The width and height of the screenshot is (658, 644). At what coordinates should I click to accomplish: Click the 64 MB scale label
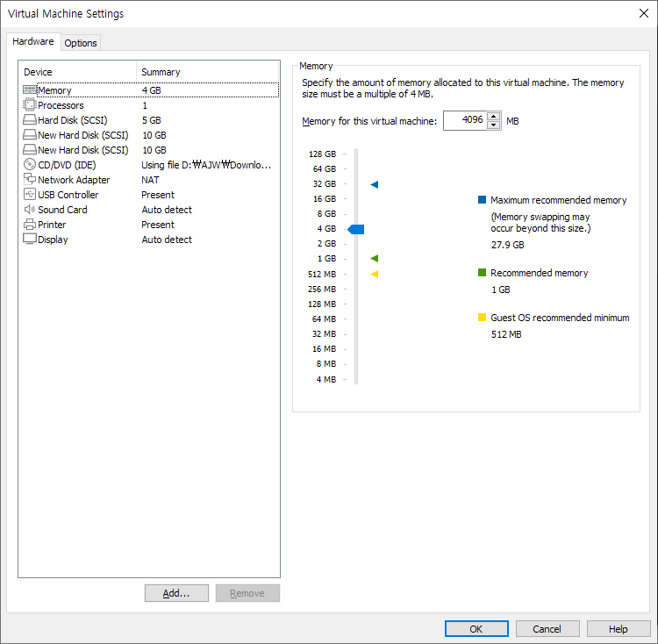(324, 318)
